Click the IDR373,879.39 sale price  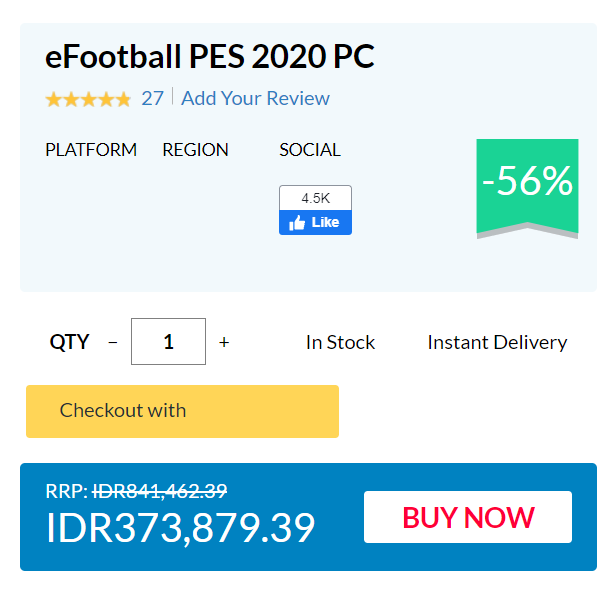[180, 528]
